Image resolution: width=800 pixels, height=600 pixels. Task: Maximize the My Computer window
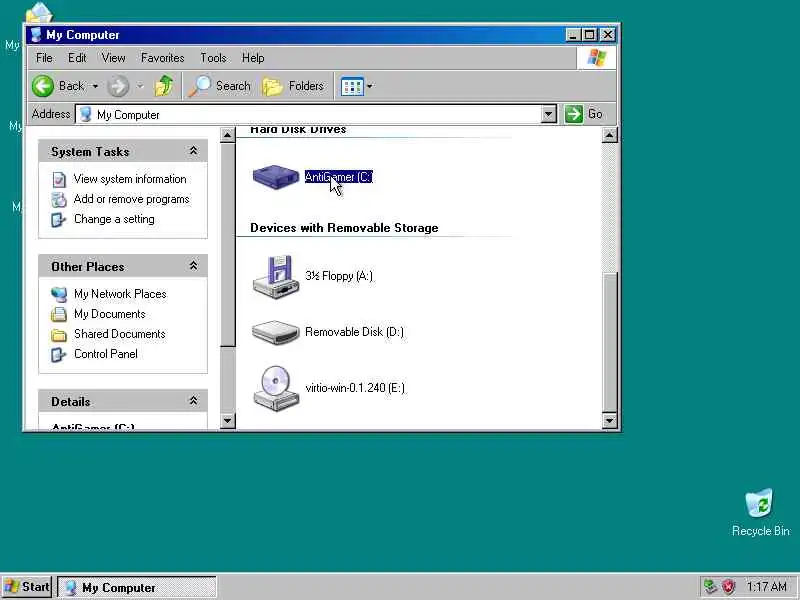point(590,35)
